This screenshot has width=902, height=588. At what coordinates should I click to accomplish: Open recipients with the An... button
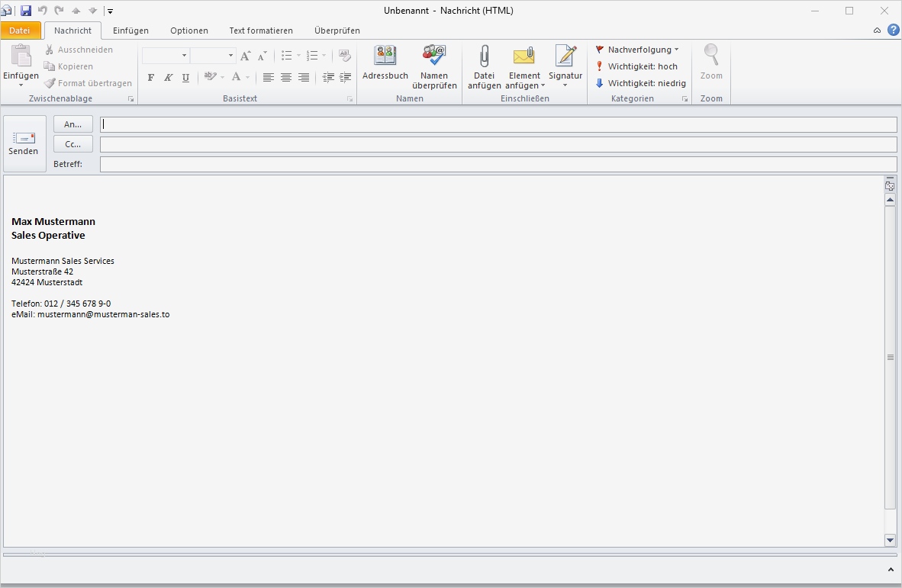coord(72,124)
